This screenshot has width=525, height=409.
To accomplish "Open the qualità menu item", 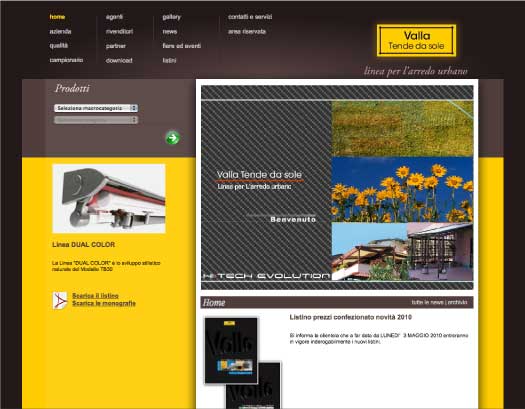I will point(59,46).
